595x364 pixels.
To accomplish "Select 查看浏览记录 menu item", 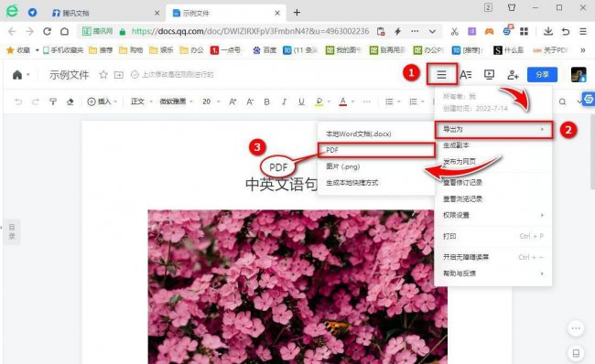I will tap(493, 198).
